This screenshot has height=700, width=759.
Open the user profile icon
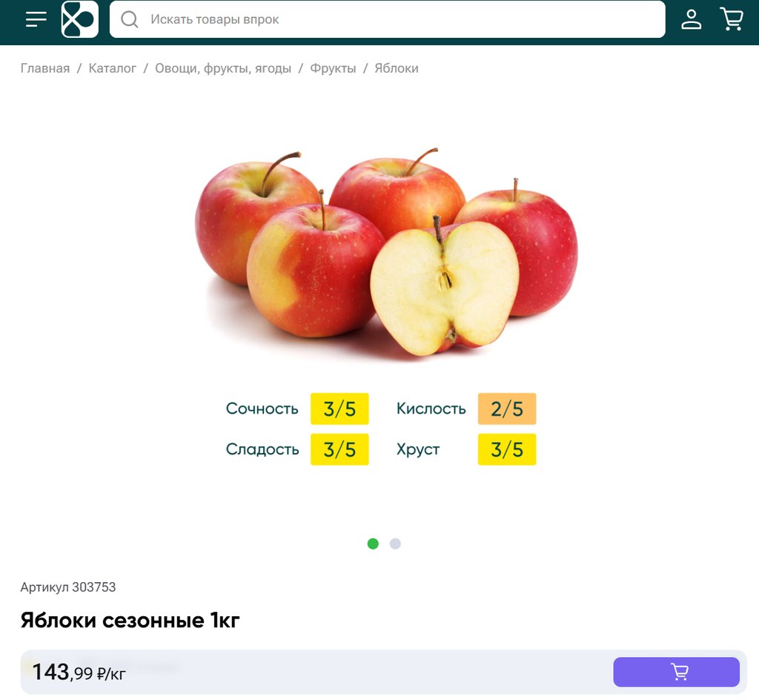pos(692,19)
